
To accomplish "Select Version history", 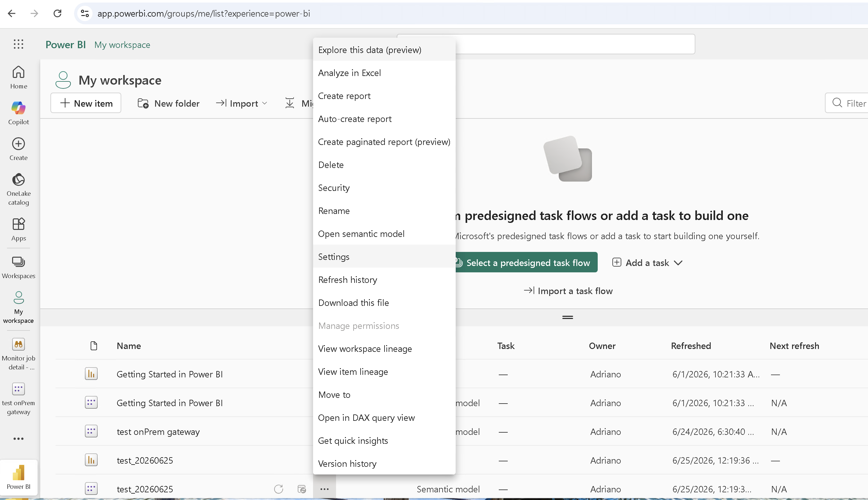I will click(384, 464).
